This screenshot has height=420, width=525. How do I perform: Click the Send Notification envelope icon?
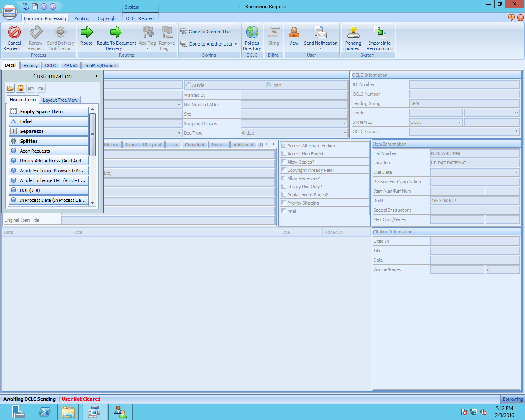pos(320,32)
